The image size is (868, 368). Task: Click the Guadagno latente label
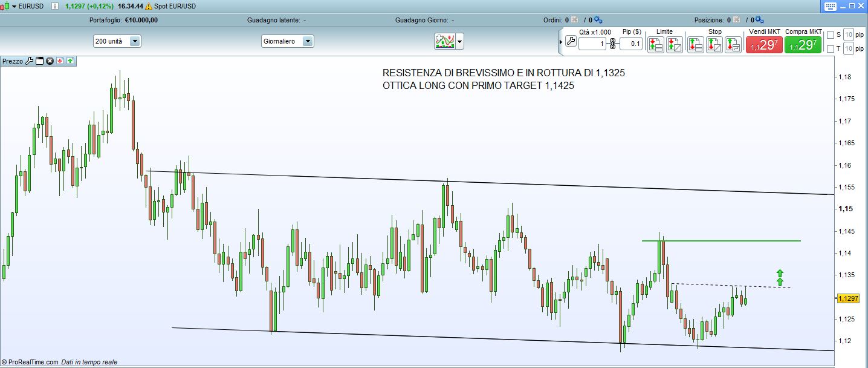(274, 20)
